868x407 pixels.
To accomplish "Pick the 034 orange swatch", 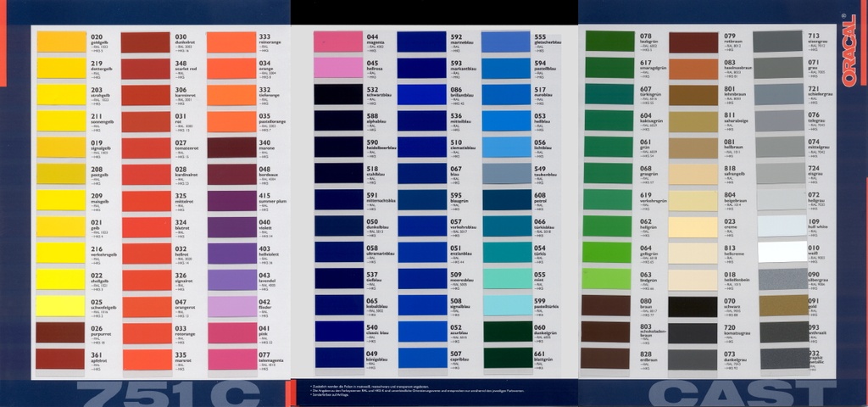I will (x=231, y=69).
